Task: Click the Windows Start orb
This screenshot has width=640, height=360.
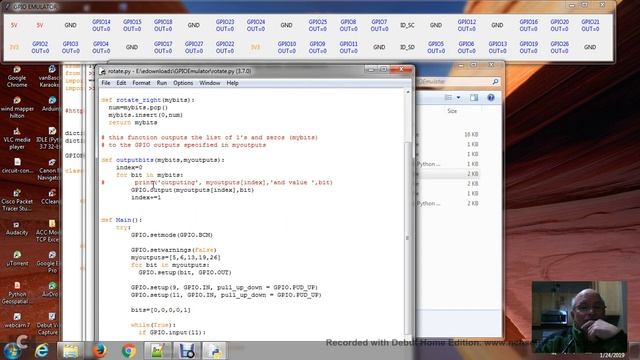Action: tap(12, 351)
